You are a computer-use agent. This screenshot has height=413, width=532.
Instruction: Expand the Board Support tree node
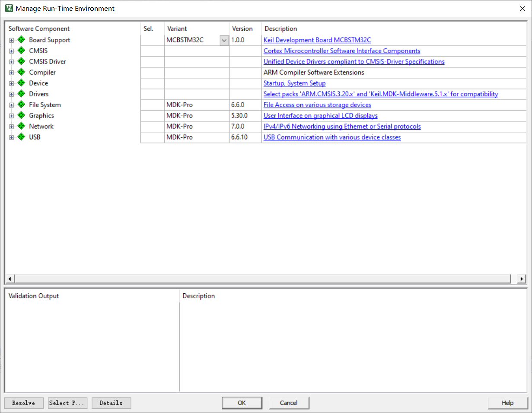click(12, 40)
